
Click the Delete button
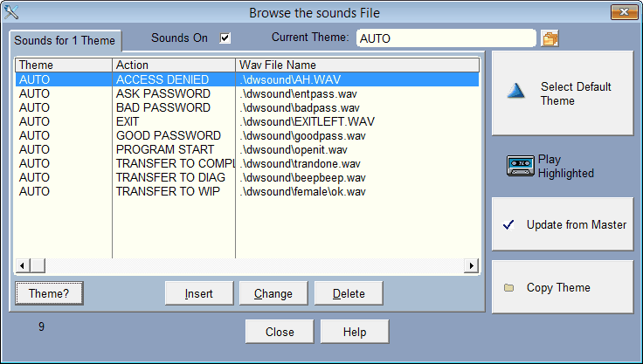click(349, 293)
